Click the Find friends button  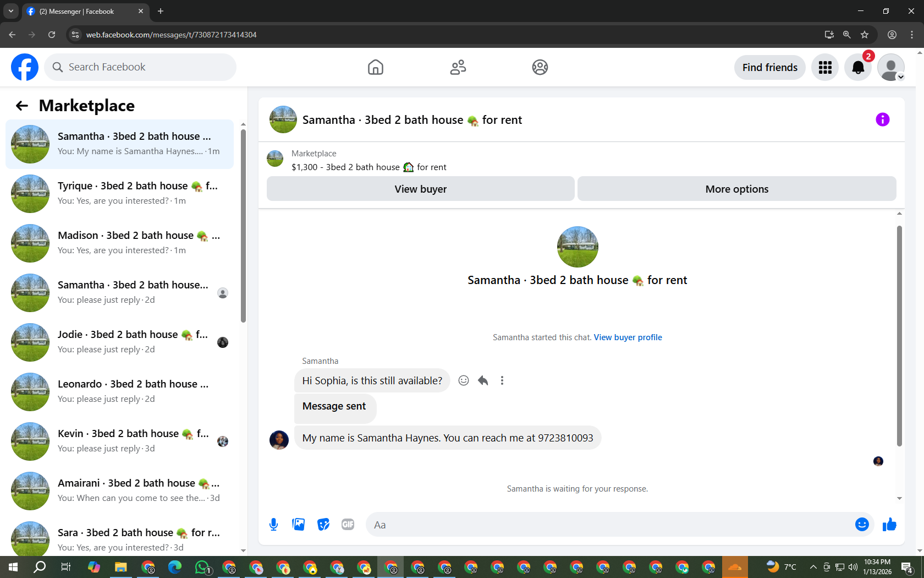point(770,67)
